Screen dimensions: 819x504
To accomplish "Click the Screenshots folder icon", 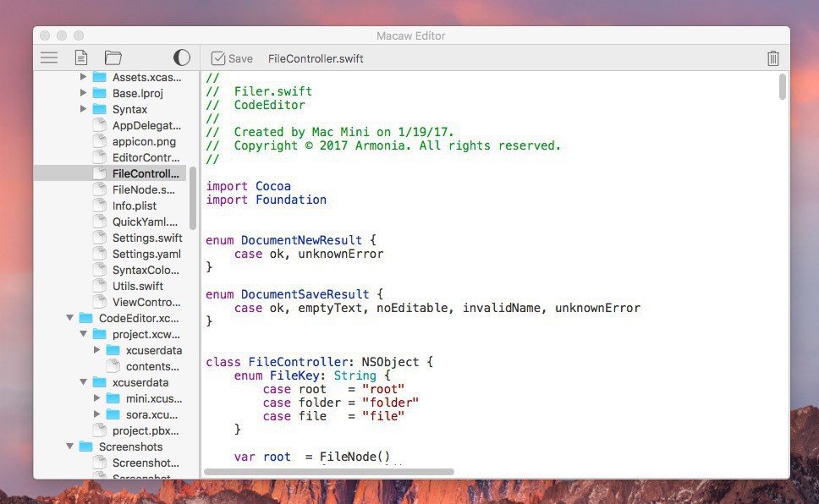I will [85, 446].
